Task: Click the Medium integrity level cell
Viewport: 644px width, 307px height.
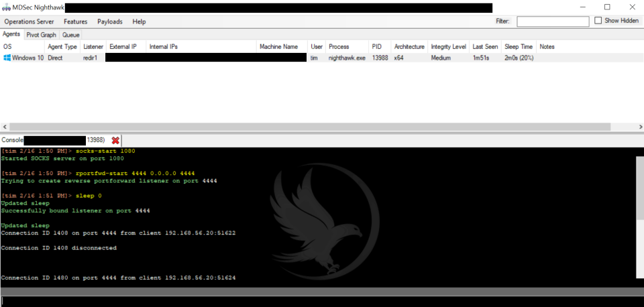Action: tap(441, 58)
